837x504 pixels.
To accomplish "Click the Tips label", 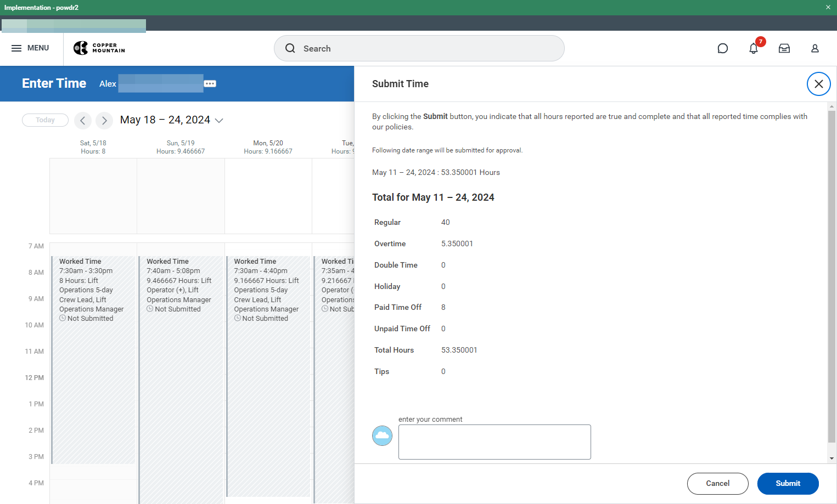I will [x=382, y=372].
